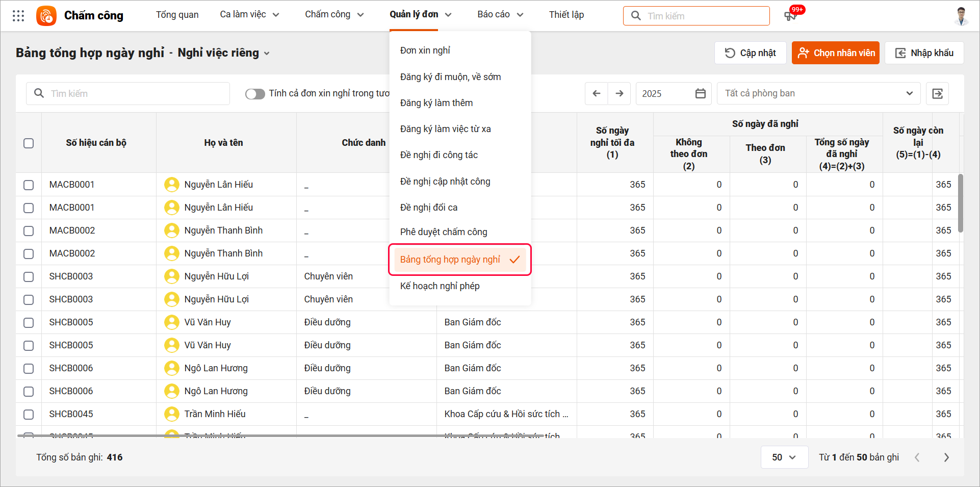Check the first SHCB0003 row checkbox
The width and height of the screenshot is (980, 487).
pyautogui.click(x=29, y=277)
